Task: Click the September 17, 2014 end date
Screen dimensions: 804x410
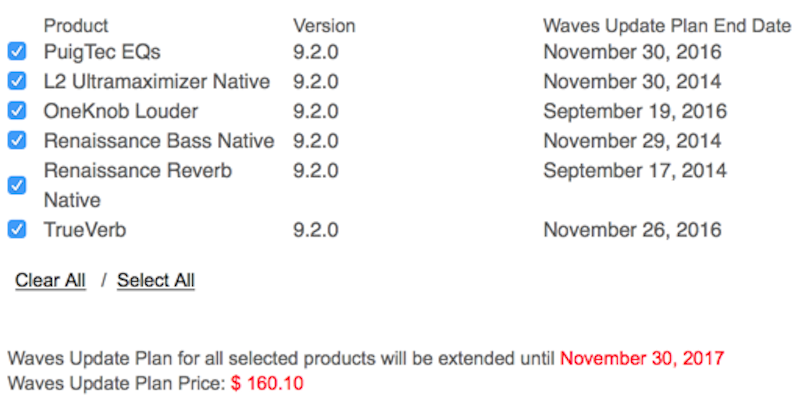Action: pyautogui.click(x=635, y=171)
